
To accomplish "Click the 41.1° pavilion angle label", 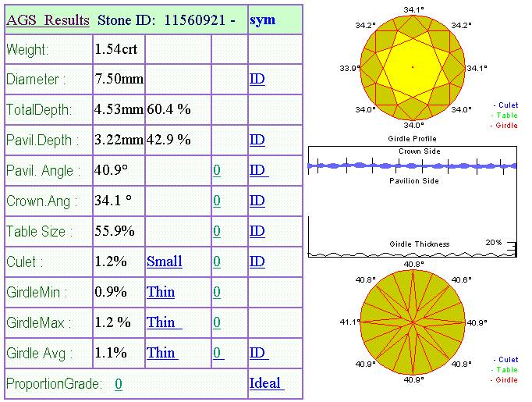I will click(x=349, y=322).
